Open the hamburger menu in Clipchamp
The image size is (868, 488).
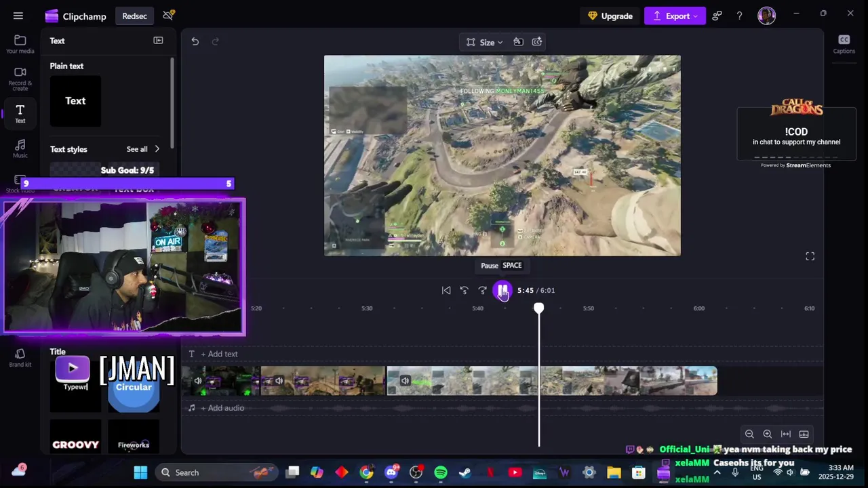coord(18,16)
